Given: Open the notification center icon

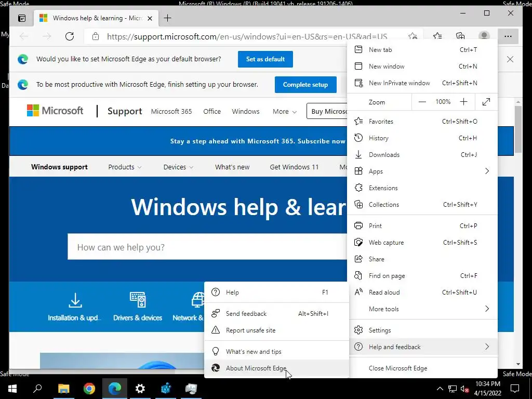Looking at the screenshot, I should [515, 389].
